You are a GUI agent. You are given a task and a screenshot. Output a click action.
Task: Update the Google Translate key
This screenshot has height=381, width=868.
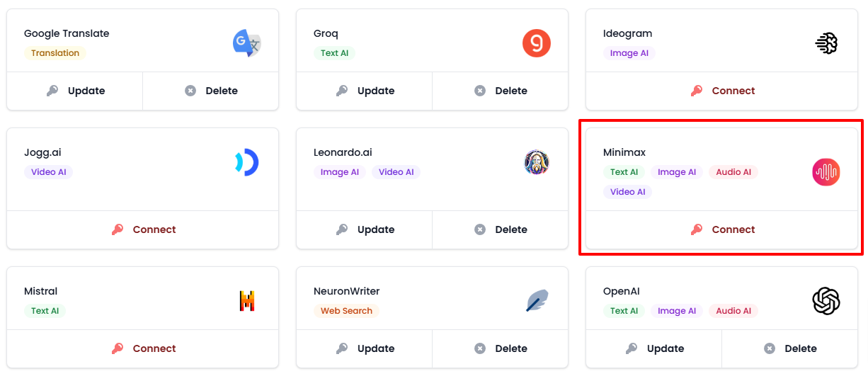(x=75, y=91)
